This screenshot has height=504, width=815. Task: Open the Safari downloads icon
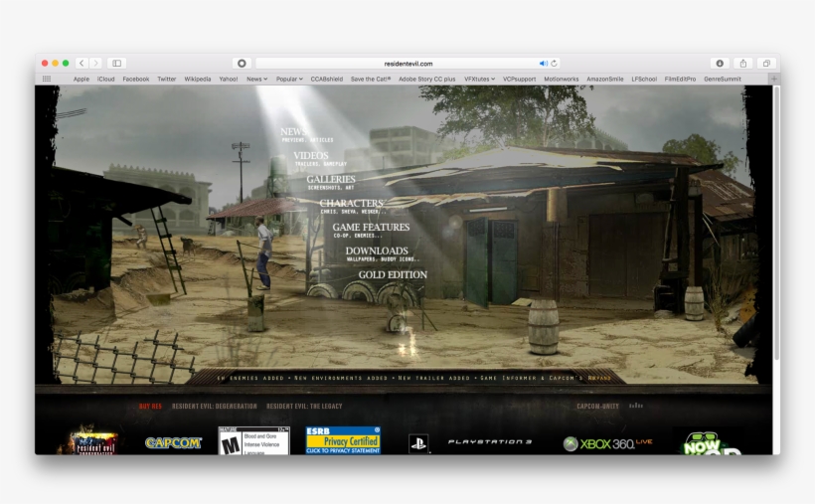pos(720,63)
